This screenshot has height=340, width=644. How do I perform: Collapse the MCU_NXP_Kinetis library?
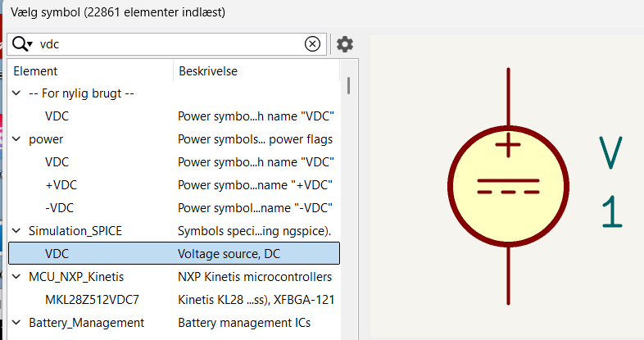pos(16,277)
